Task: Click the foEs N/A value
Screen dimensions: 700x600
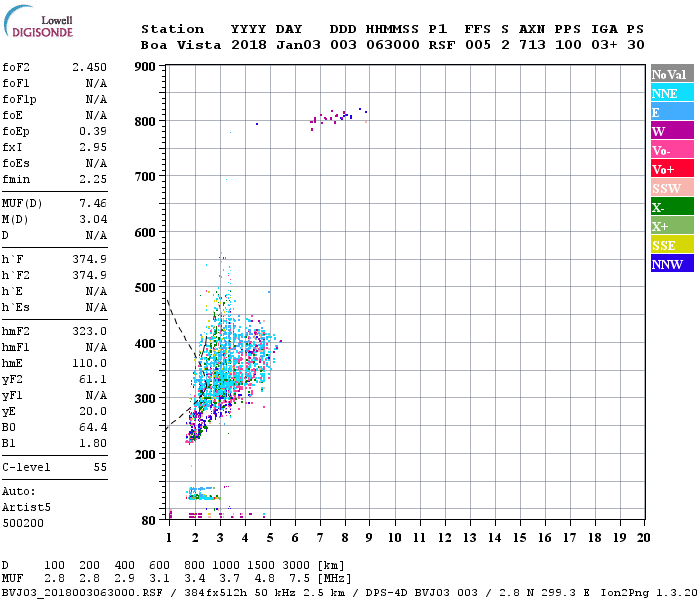Action: [x=96, y=163]
